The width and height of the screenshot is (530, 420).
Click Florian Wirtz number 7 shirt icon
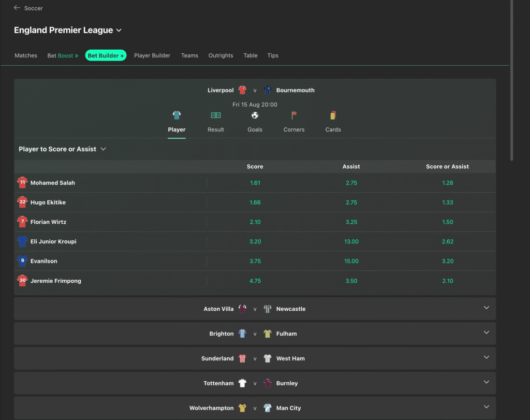tap(22, 222)
